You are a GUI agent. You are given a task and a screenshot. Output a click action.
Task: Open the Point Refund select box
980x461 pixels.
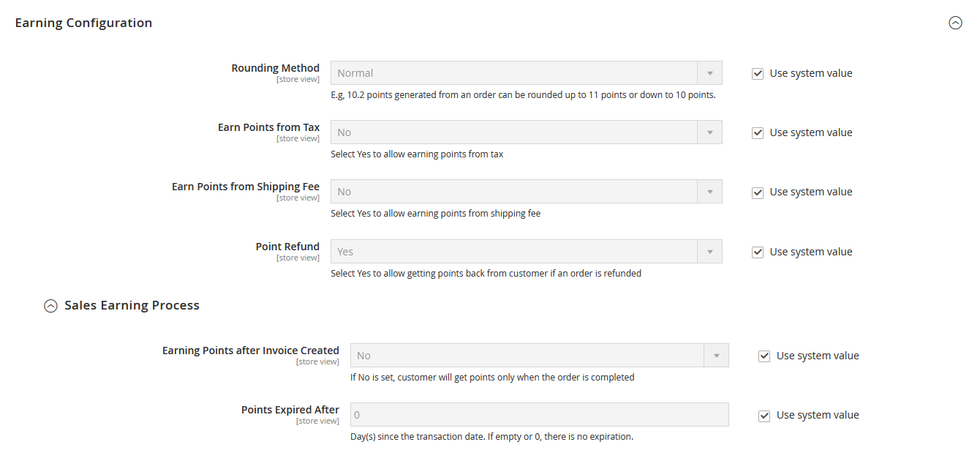(513, 252)
